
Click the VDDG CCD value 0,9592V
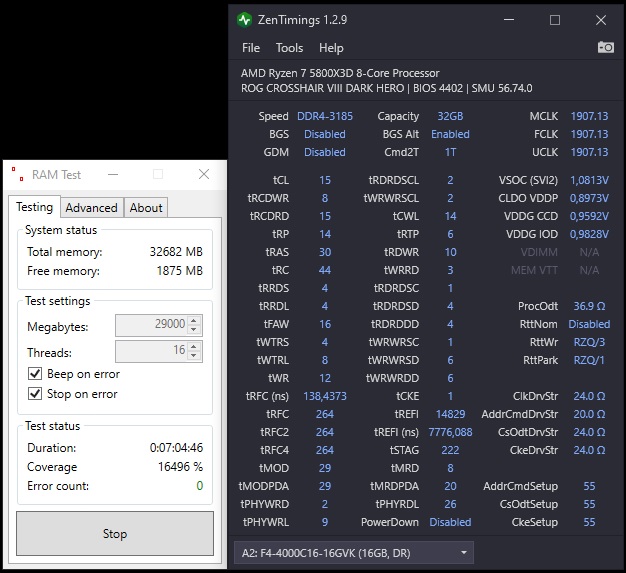[589, 216]
